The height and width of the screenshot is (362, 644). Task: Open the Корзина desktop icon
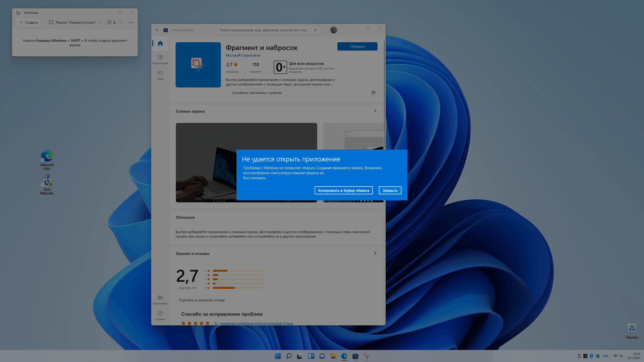click(x=632, y=331)
